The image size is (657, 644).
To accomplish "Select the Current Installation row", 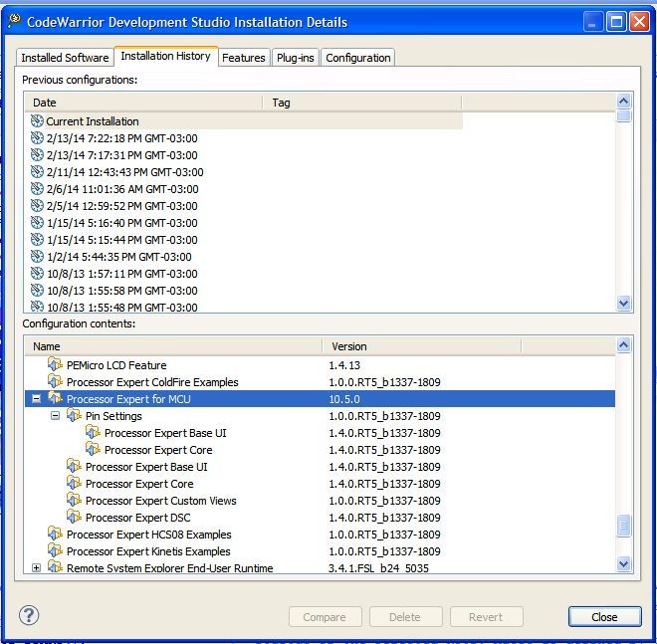I will tap(244, 121).
